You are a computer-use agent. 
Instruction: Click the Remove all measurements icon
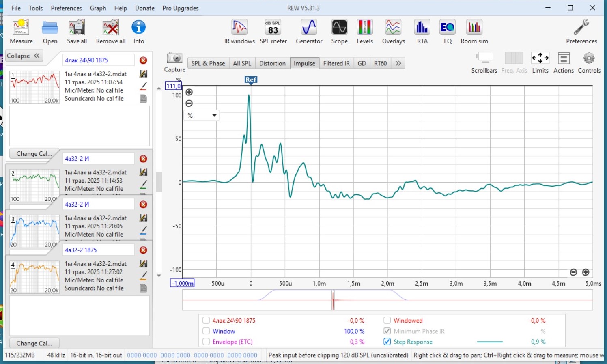pyautogui.click(x=110, y=32)
